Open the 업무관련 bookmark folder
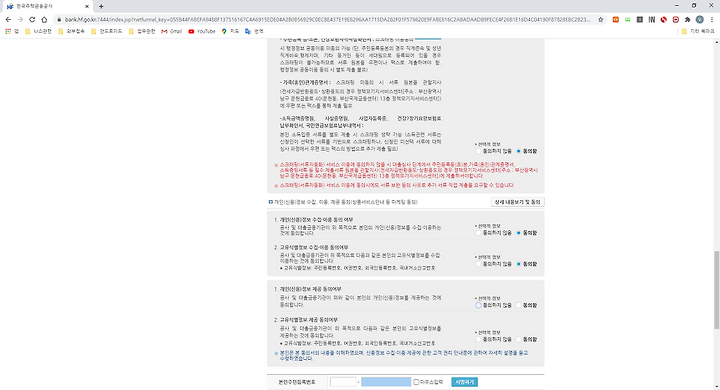This screenshot has height=390, width=720. (x=142, y=31)
